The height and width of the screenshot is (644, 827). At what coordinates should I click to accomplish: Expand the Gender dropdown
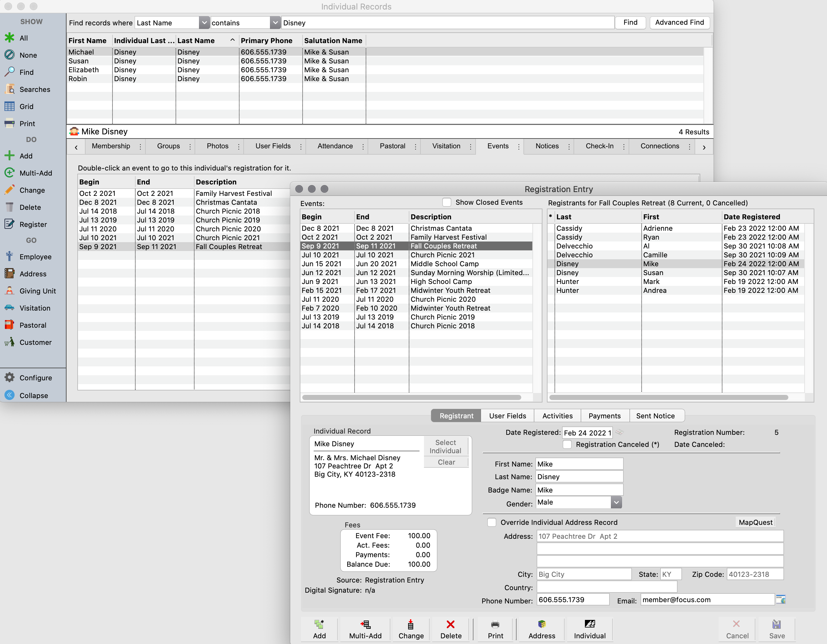[x=616, y=502]
